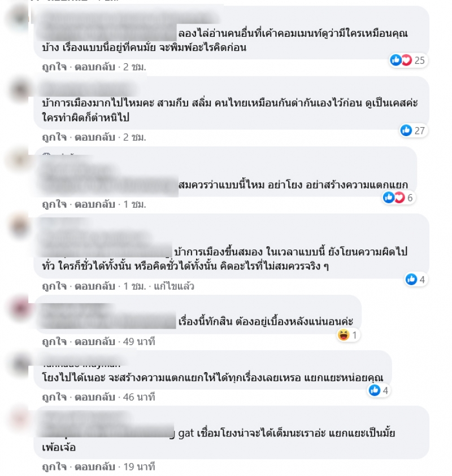Open reactions showing 6 on third comment

pos(398,198)
